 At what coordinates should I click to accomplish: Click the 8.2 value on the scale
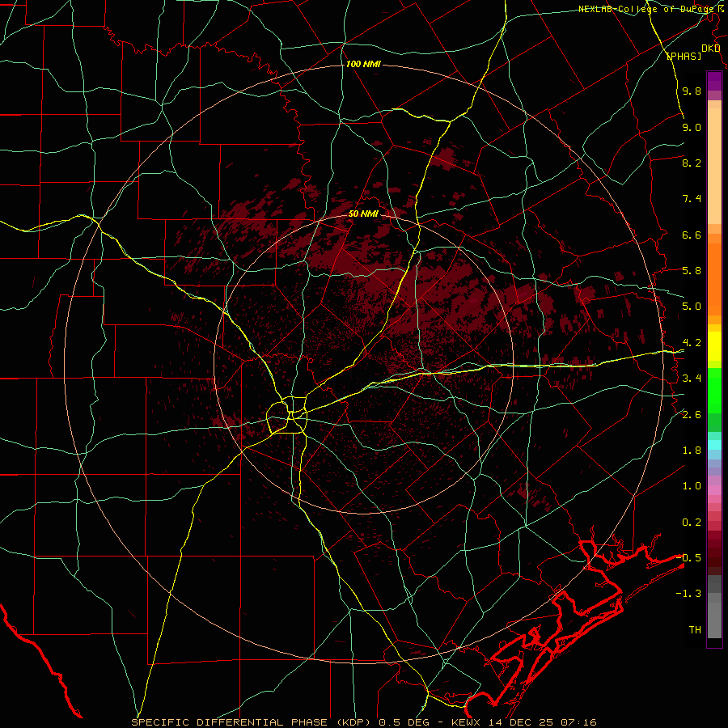click(x=692, y=163)
